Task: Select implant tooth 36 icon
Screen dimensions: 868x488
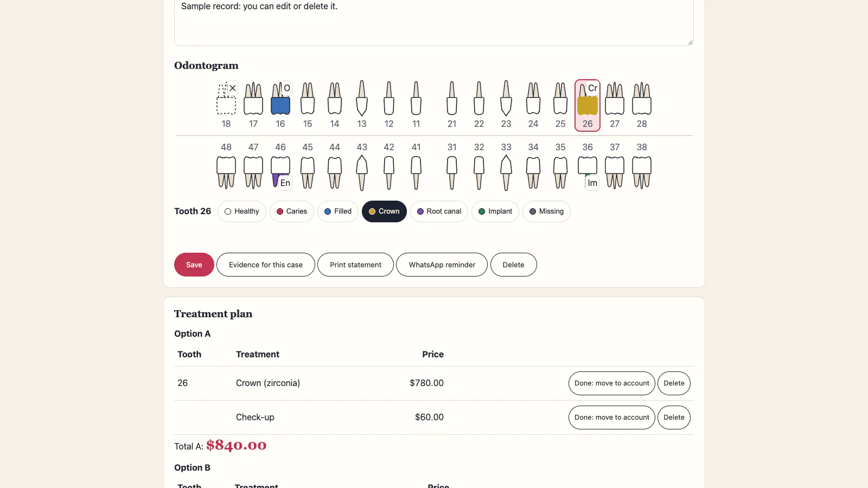Action: (x=588, y=166)
